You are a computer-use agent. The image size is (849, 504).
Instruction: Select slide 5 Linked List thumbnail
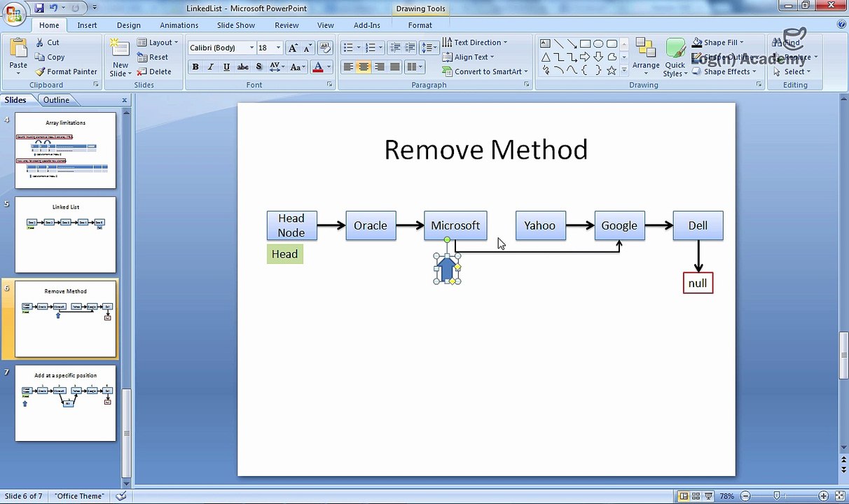(66, 234)
